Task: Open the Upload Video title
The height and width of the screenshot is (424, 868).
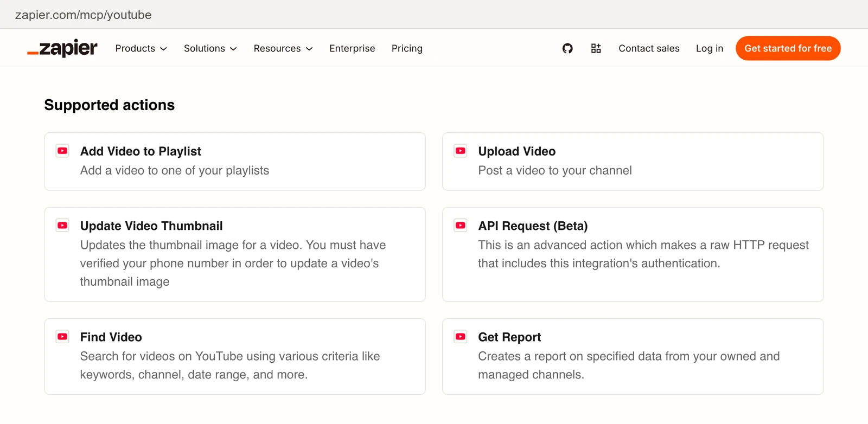Action: (x=517, y=151)
